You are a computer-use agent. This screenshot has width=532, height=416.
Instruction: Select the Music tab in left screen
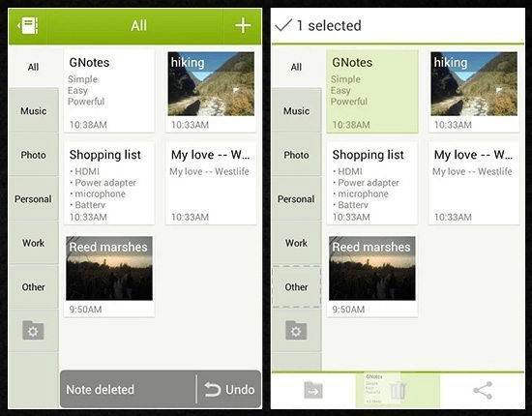[33, 110]
